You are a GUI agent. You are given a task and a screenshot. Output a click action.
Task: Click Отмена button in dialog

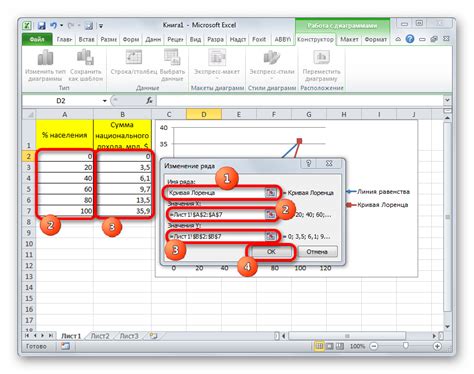[317, 252]
